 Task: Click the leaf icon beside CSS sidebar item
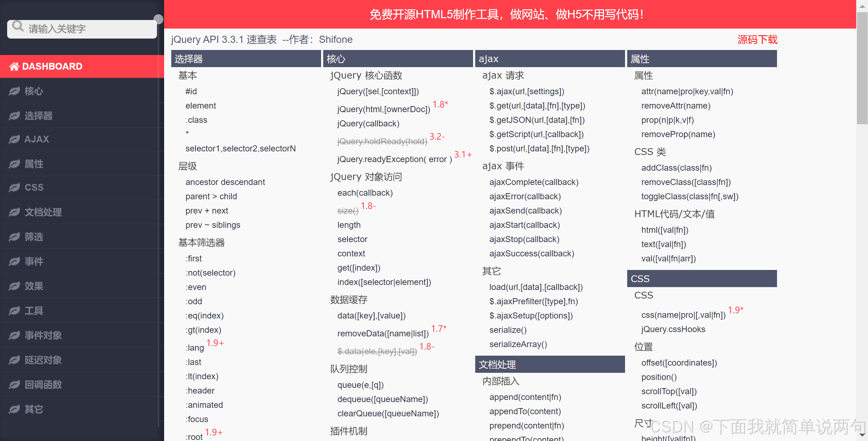point(14,187)
